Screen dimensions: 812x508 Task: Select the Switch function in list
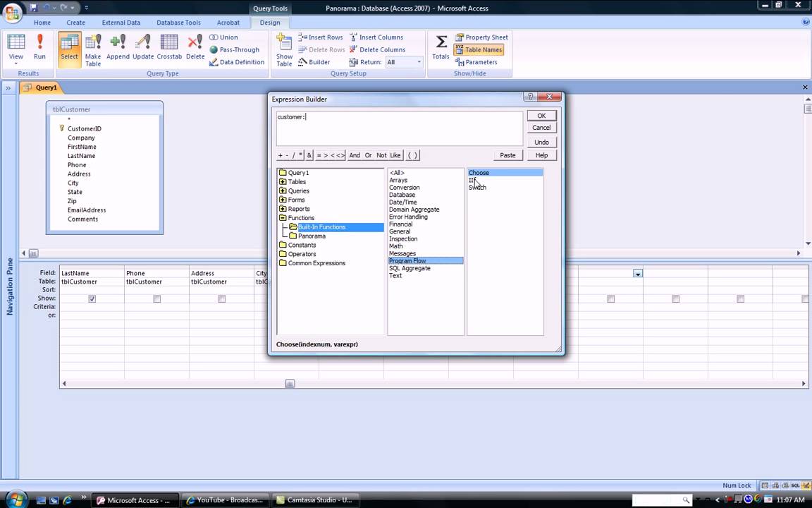477,188
